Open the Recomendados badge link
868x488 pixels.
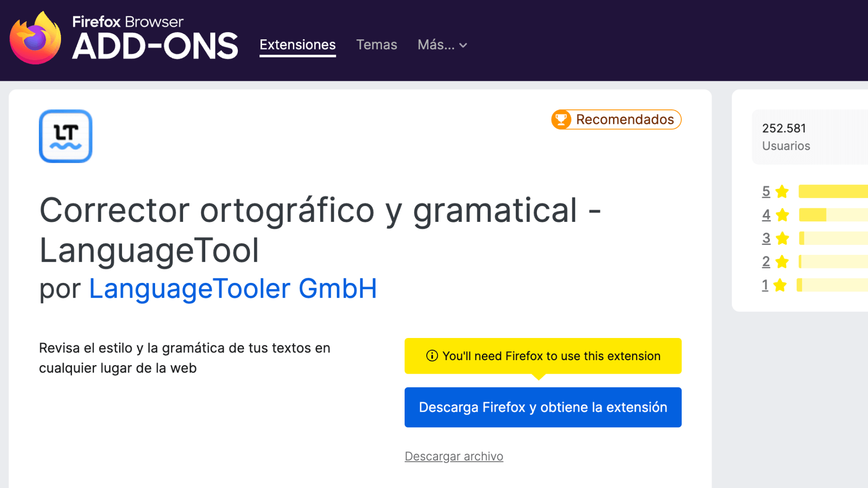(x=616, y=119)
